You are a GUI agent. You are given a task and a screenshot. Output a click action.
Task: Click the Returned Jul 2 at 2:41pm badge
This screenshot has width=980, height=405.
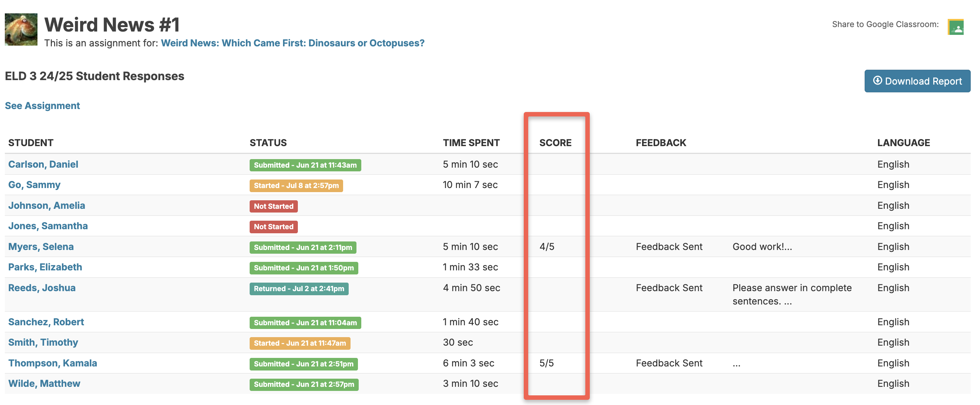pos(299,289)
